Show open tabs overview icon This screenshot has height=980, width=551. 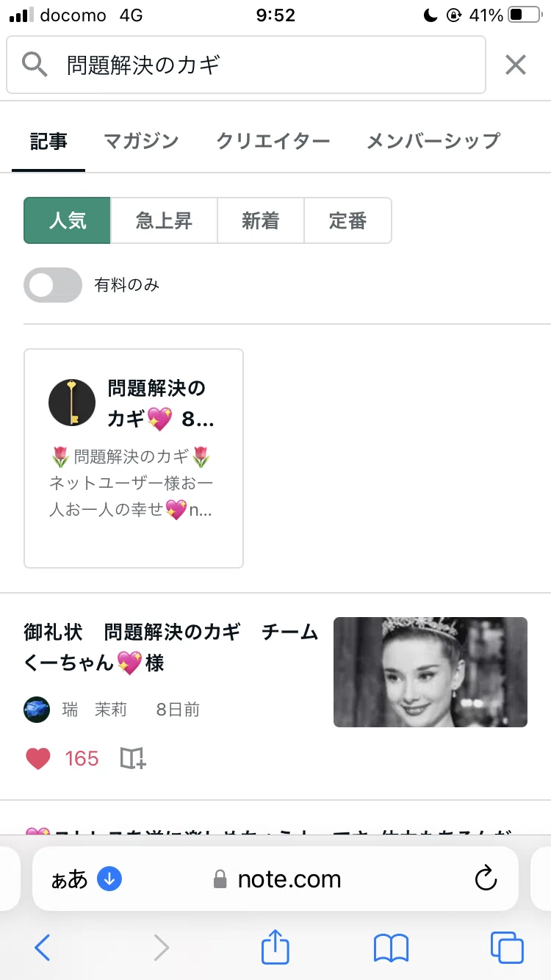click(x=507, y=948)
